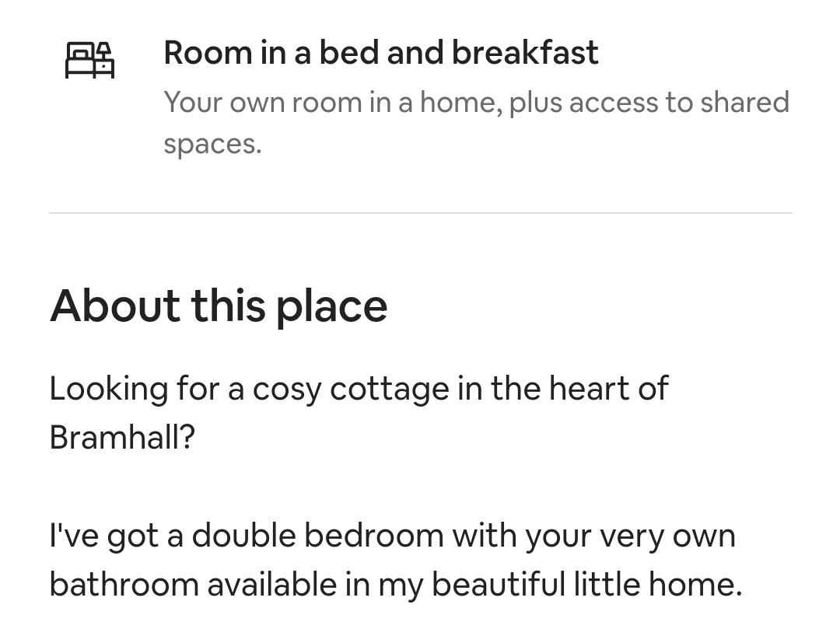Click the bed and nightstand icon
The image size is (840, 629).
pos(89,60)
